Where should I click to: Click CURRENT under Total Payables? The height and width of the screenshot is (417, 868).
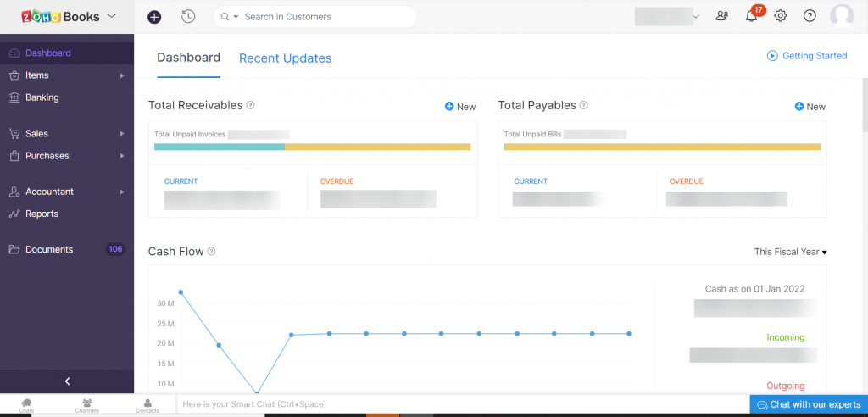(x=531, y=181)
